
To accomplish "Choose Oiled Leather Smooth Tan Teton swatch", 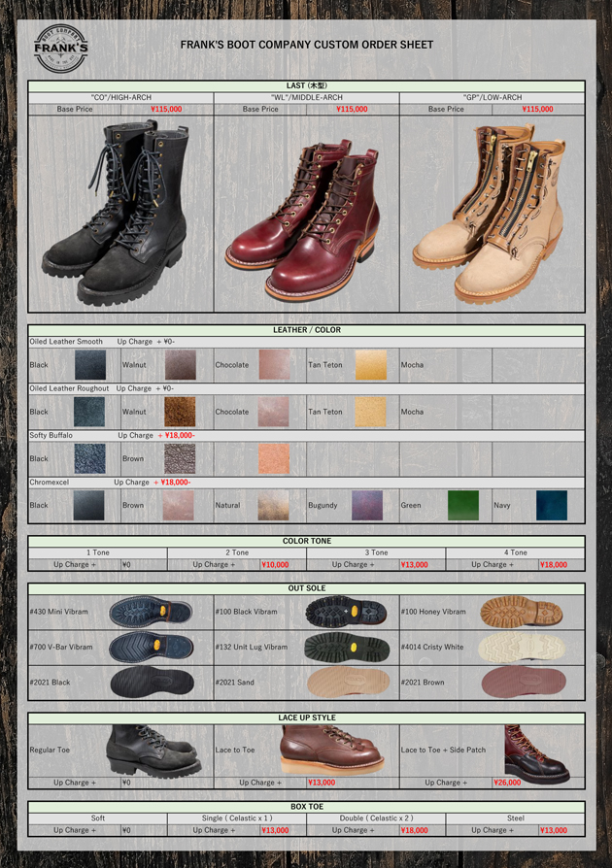I will coord(370,365).
